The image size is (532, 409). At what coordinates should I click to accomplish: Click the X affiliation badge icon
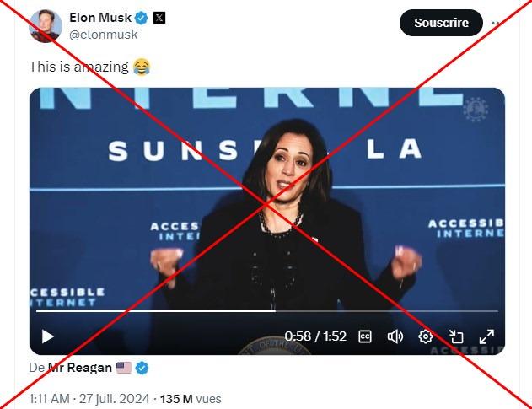pos(159,18)
